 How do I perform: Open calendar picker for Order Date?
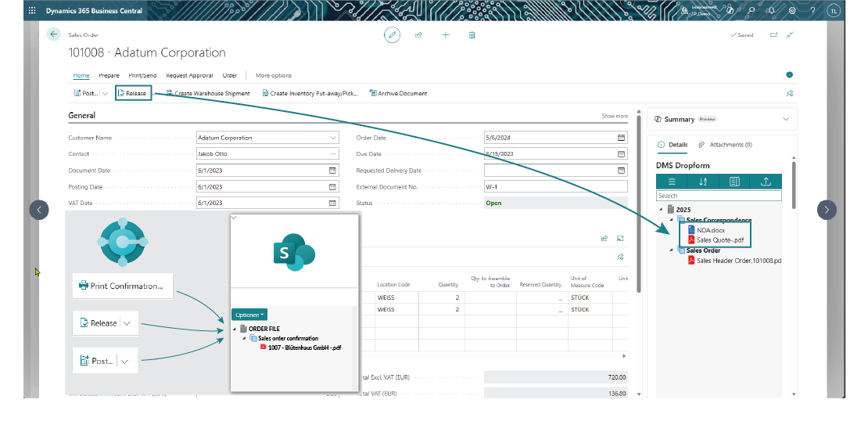click(621, 138)
